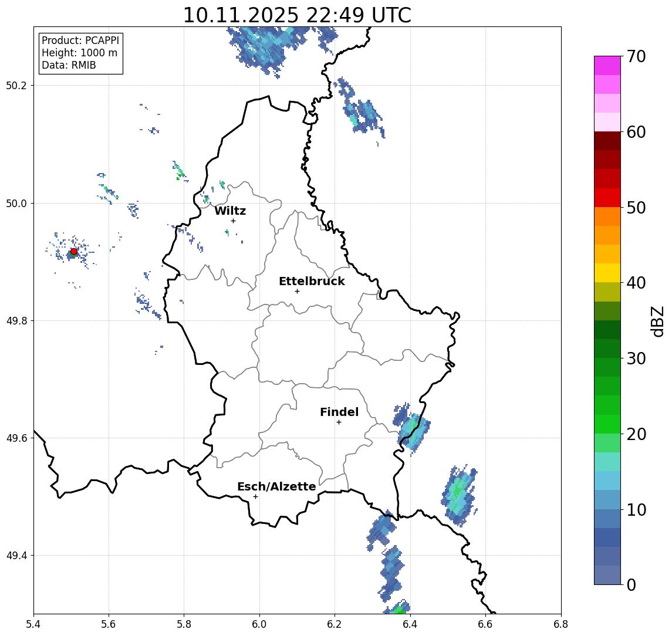Click the 'Data: RMIB' text
Screen dimensions: 672x636
pos(69,65)
